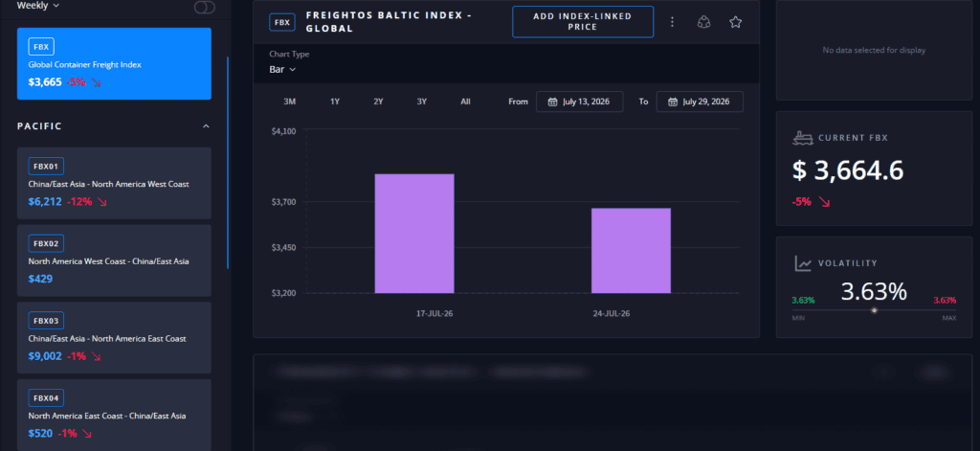Click the ship icon beside CURRENT FBX
The width and height of the screenshot is (980, 451).
[x=803, y=138]
